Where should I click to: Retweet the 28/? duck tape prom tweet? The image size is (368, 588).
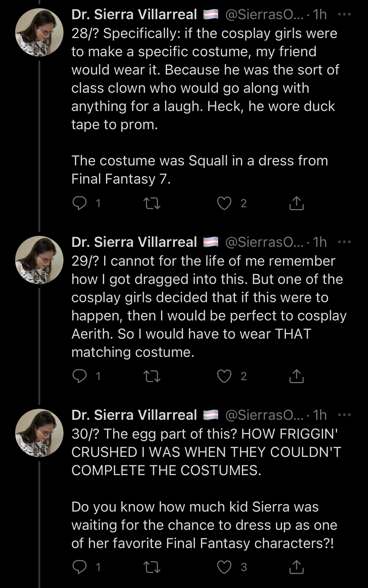[x=152, y=203]
